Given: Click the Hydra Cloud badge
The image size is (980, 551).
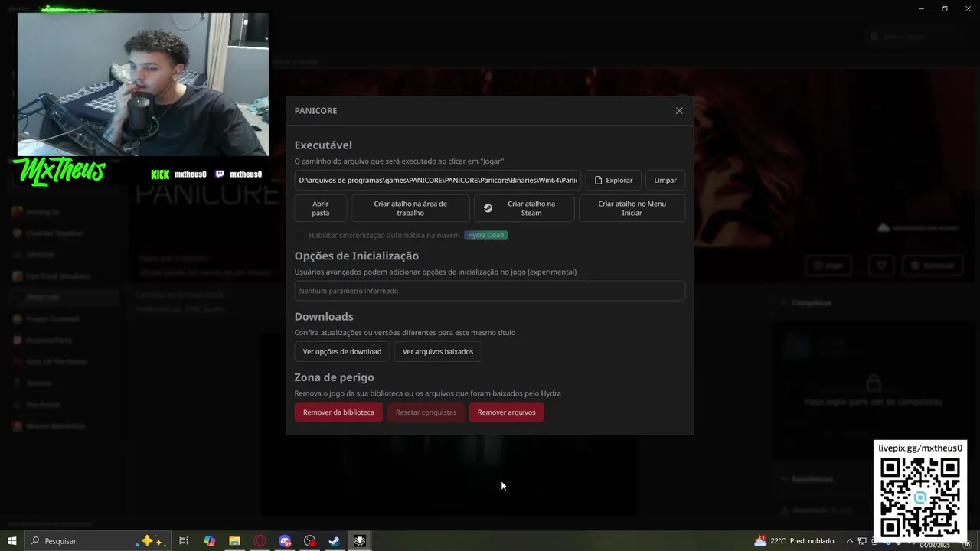Looking at the screenshot, I should point(486,235).
